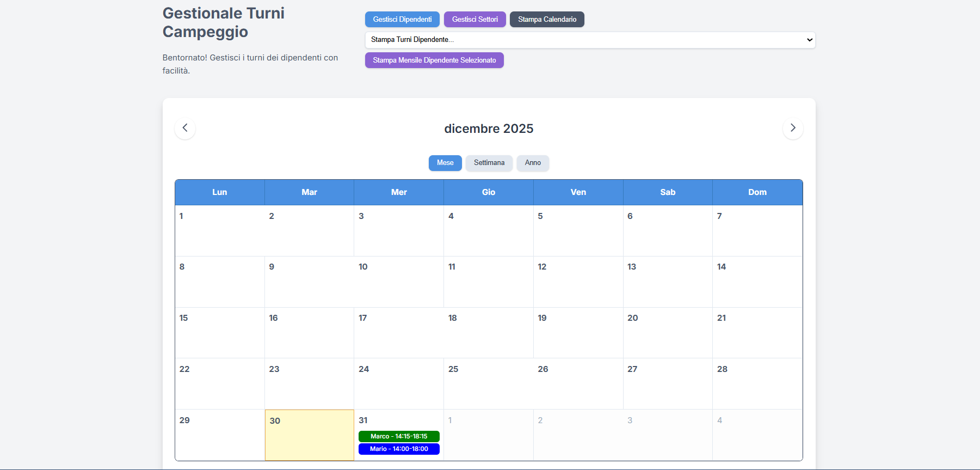Viewport: 980px width, 470px height.
Task: Click the Stampa Calendario button
Action: click(x=547, y=19)
